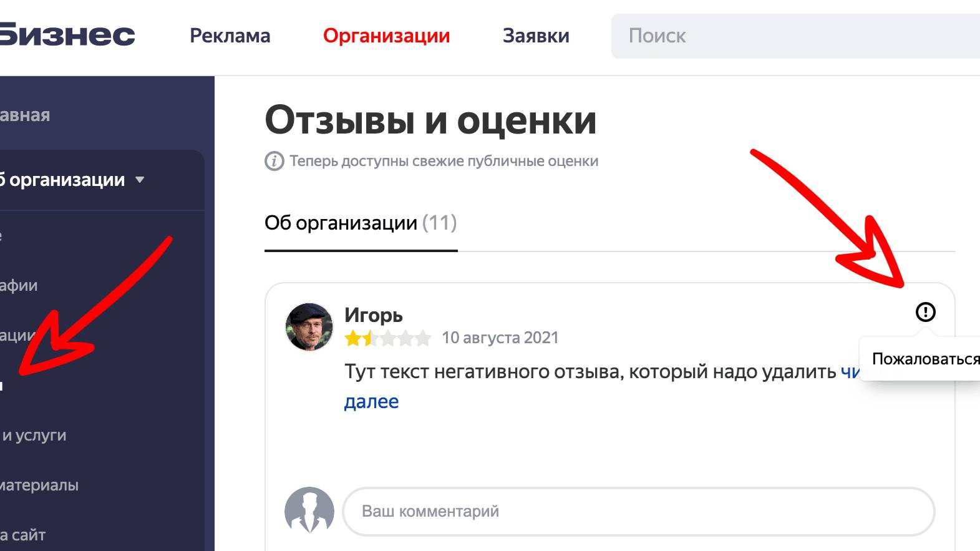980x551 pixels.
Task: Open the Реклама menu item
Action: tap(230, 36)
